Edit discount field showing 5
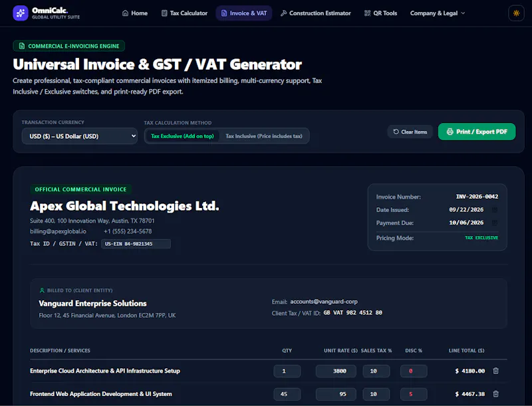Viewport: 532px width, 406px height. (x=414, y=394)
